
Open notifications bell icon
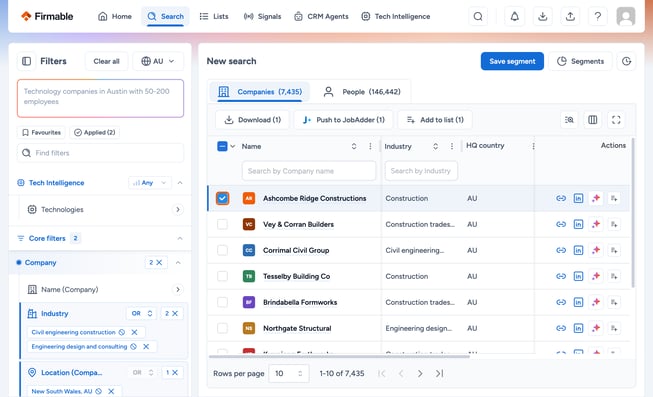click(x=515, y=16)
